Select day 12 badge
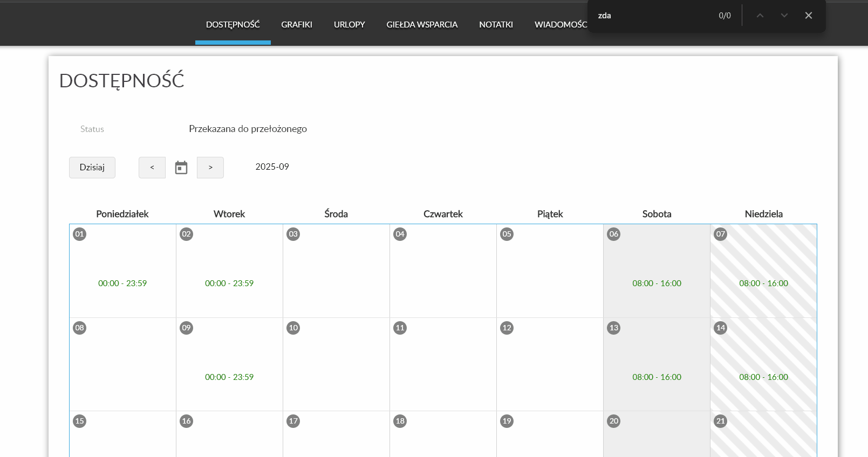 click(x=507, y=328)
